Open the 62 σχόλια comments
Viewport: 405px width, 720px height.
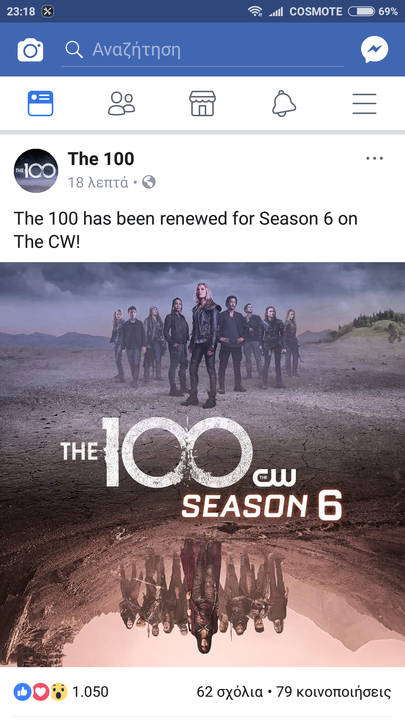230,692
